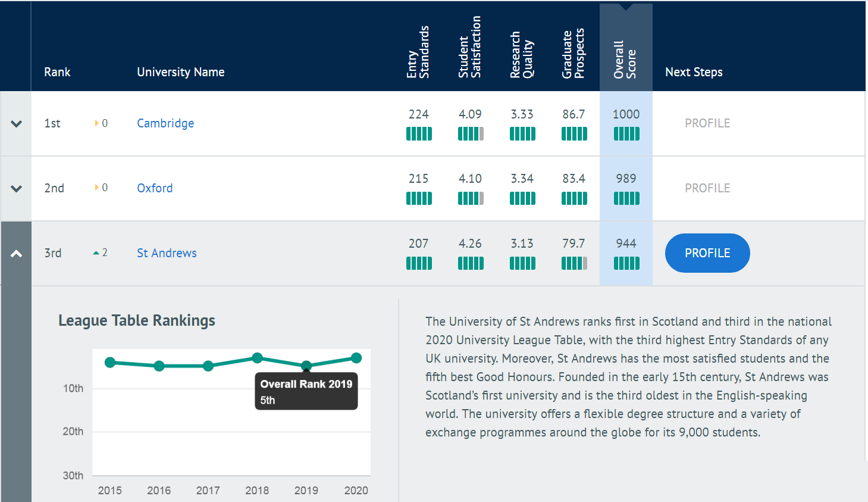Expand the Cambridge row chevron
Viewport: 868px width, 502px height.
(16, 124)
